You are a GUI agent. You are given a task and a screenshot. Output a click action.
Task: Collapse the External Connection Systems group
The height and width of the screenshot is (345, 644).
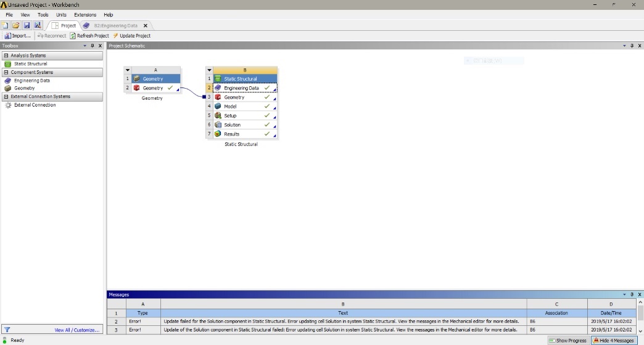[x=6, y=97]
